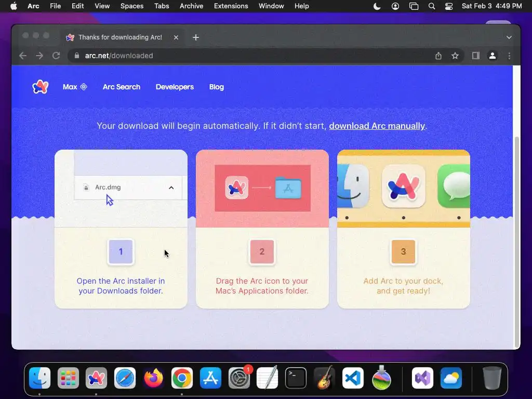Open the Trash in the dock
The width and height of the screenshot is (532, 399).
tap(492, 378)
